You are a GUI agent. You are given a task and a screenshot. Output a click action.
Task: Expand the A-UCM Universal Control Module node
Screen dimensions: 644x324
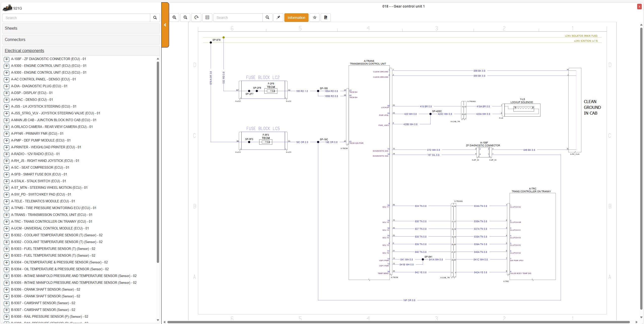click(x=7, y=228)
